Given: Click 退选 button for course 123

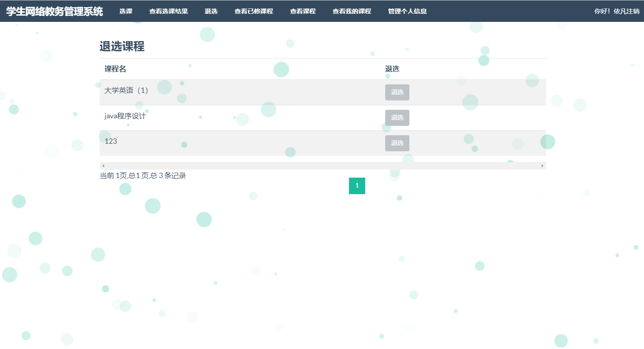Looking at the screenshot, I should pyautogui.click(x=397, y=143).
